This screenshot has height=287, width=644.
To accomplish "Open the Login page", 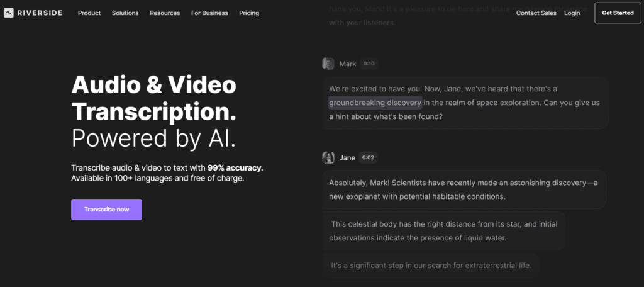I will point(572,13).
